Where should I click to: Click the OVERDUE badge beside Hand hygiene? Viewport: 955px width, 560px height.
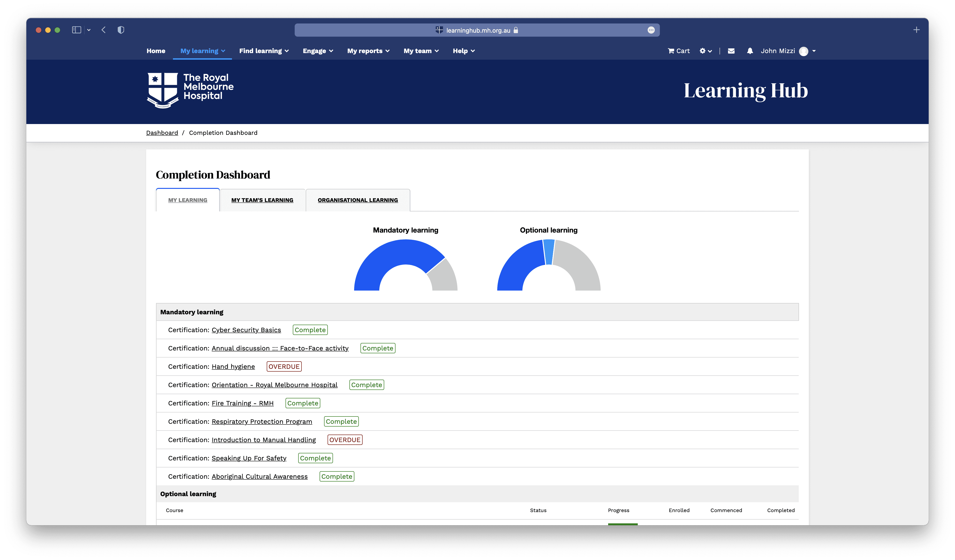[x=284, y=367]
